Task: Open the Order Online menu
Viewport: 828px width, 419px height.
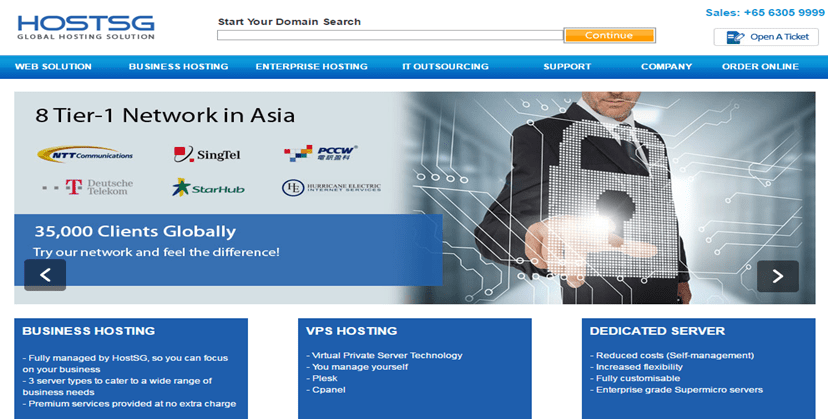Action: coord(760,67)
